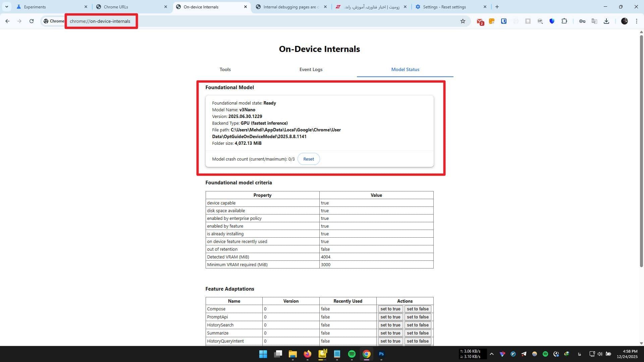Open Chrome downloads tray icon

[x=606, y=21]
